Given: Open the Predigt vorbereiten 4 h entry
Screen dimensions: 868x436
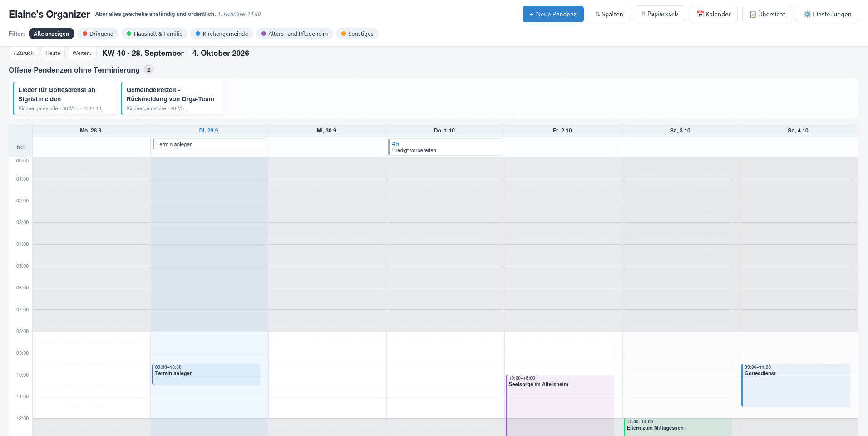Looking at the screenshot, I should pyautogui.click(x=445, y=147).
